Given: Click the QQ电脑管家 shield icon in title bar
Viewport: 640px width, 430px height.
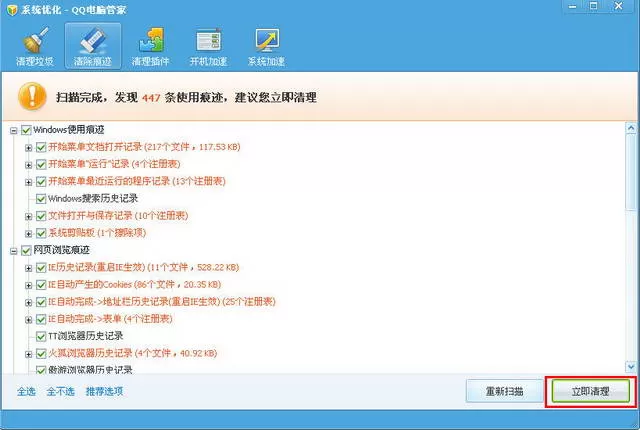Looking at the screenshot, I should click(x=12, y=9).
